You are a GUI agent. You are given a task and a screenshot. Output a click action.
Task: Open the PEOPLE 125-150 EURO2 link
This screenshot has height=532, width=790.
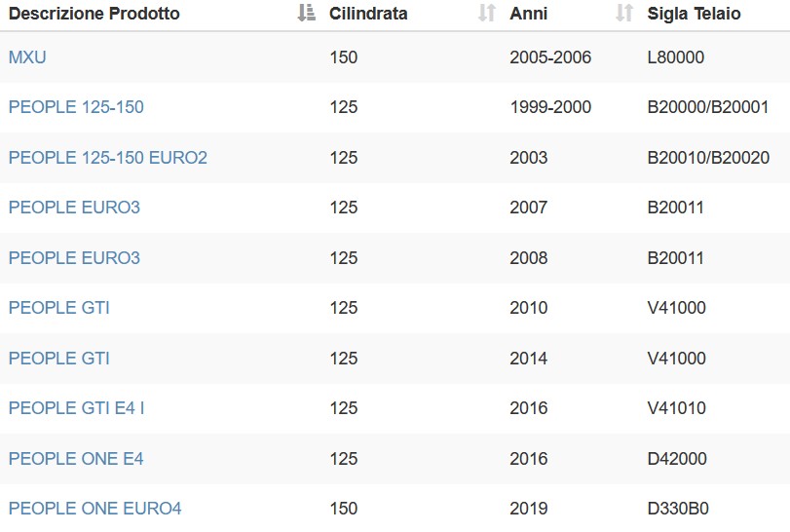[x=108, y=157]
